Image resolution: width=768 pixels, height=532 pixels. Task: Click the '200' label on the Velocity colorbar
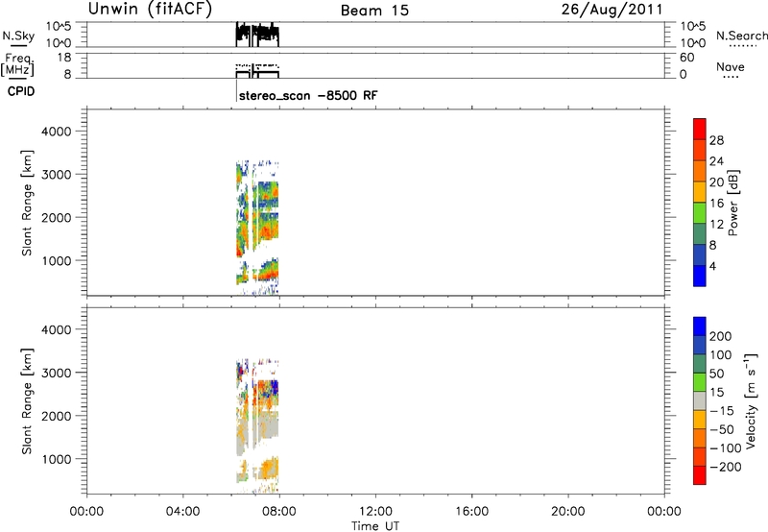(x=721, y=336)
